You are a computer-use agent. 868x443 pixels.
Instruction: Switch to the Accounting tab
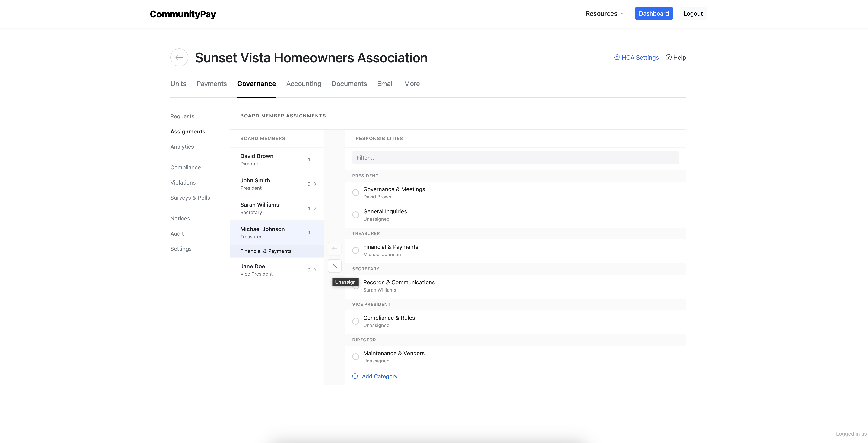coord(304,84)
